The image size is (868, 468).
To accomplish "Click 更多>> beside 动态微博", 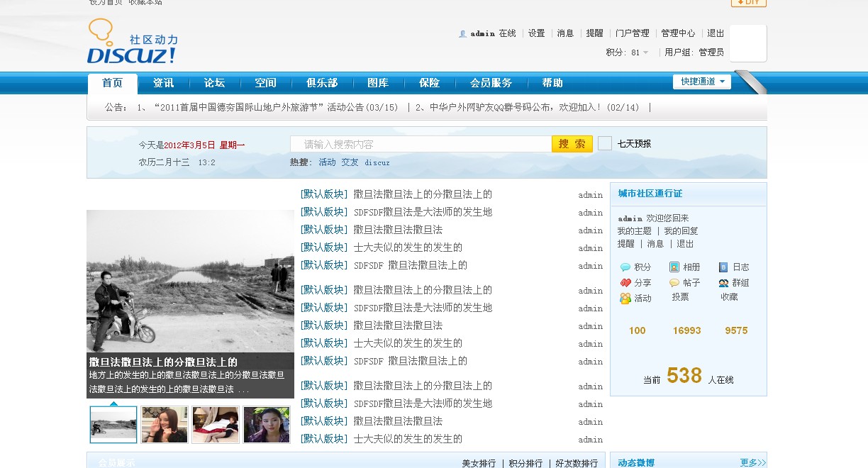I will tap(752, 463).
